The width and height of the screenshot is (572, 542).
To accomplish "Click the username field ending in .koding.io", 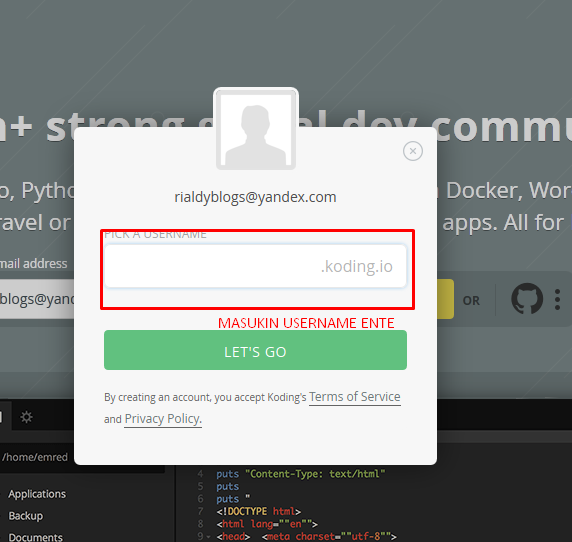I will point(255,266).
